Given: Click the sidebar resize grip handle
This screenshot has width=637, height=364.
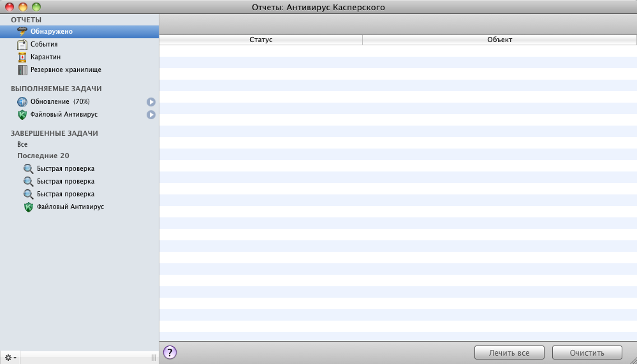Looking at the screenshot, I should coord(154,358).
